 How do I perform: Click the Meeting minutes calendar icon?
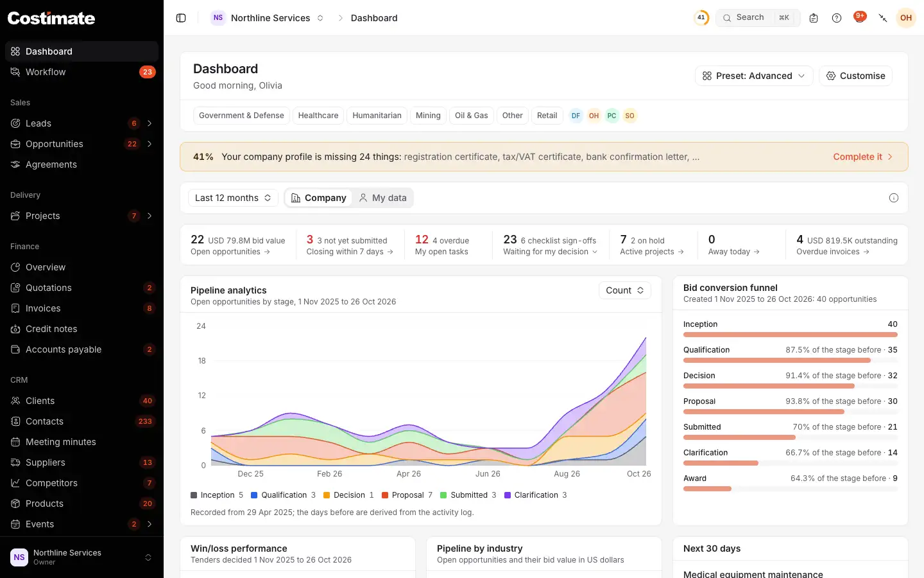point(15,442)
